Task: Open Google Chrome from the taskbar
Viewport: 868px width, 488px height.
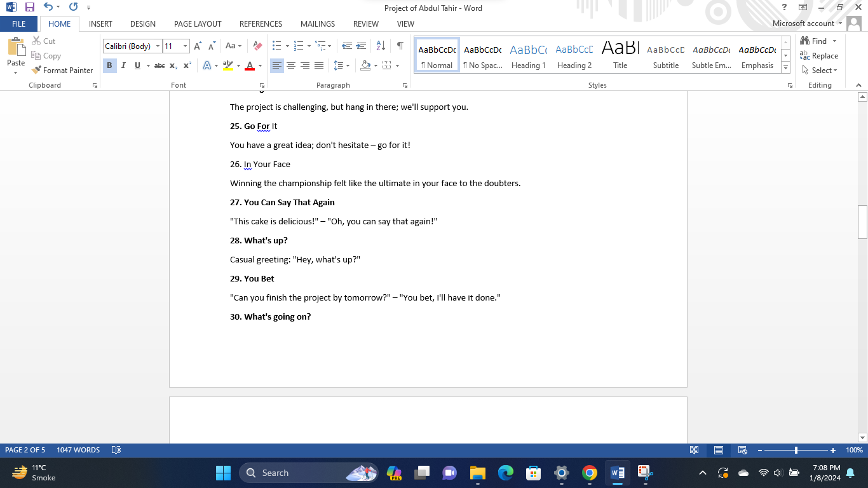Action: [590, 473]
